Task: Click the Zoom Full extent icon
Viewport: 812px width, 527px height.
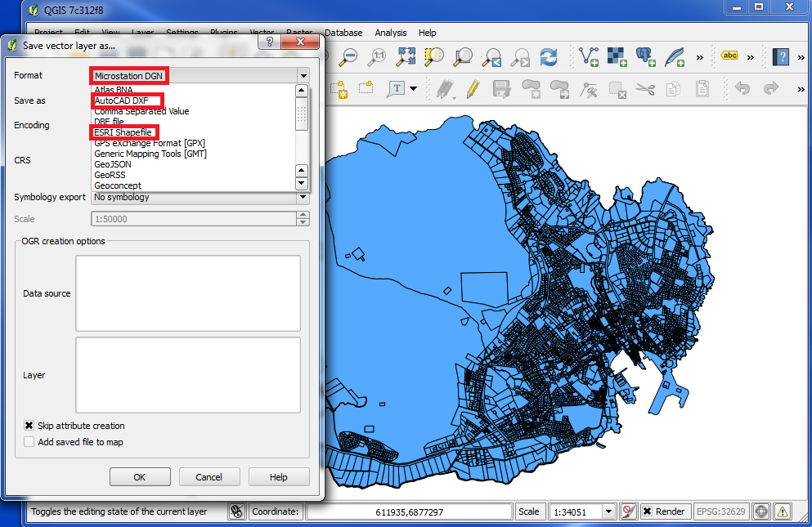Action: (x=406, y=57)
